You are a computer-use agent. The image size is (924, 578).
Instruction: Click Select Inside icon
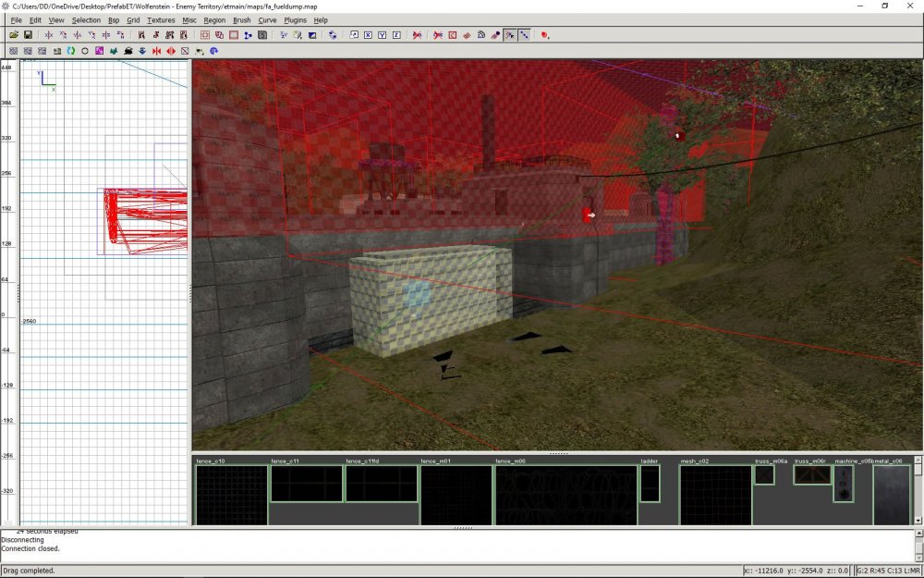184,35
